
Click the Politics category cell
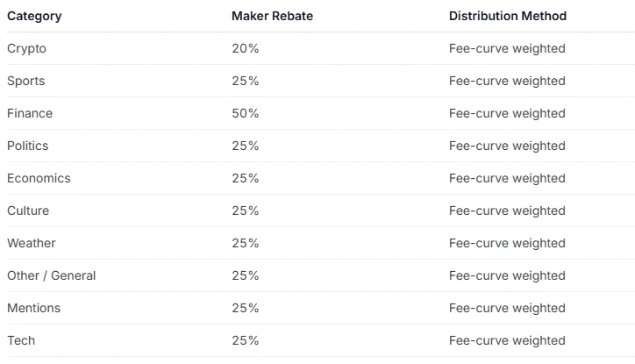28,146
